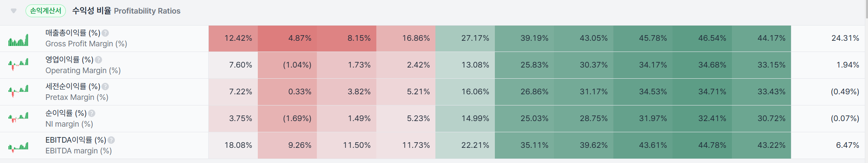The width and height of the screenshot is (868, 163).
Task: Click help icon next to 세전순이익률
Action: (105, 87)
